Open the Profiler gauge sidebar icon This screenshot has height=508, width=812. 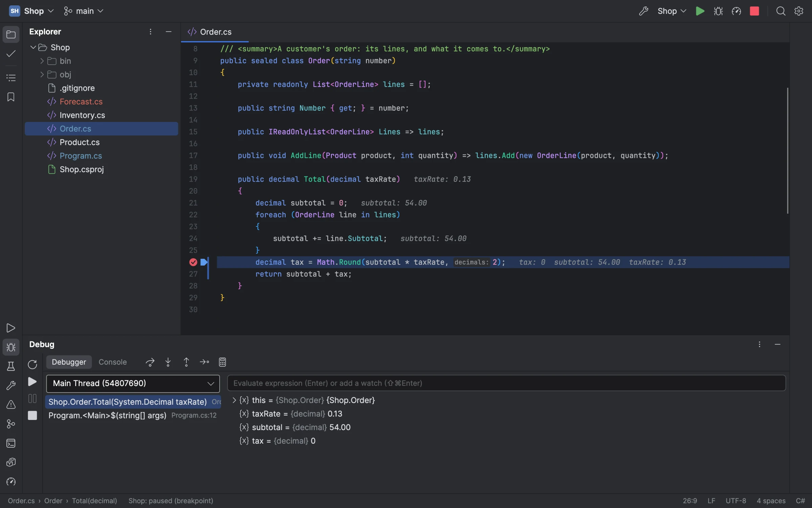[x=11, y=482]
